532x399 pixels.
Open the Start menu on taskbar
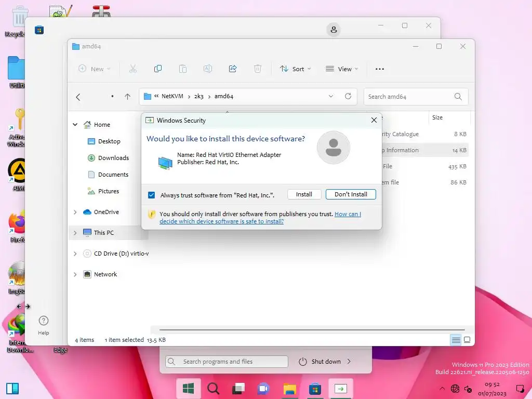pos(188,389)
